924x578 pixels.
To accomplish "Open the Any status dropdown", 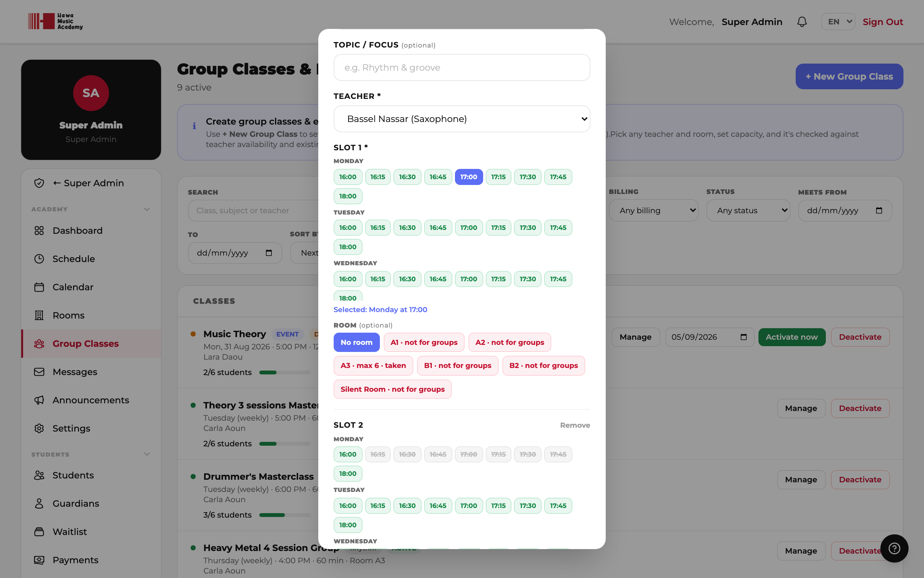I will pos(748,210).
